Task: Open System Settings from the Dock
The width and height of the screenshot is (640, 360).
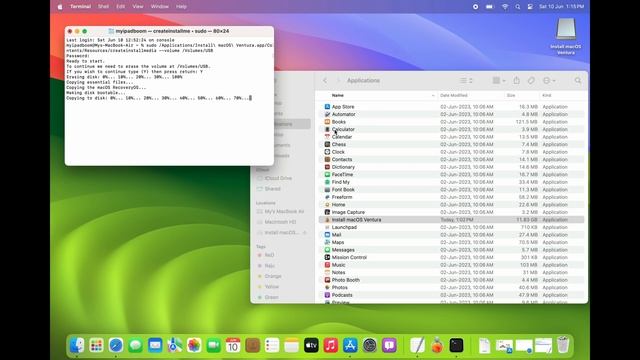Action: point(370,345)
